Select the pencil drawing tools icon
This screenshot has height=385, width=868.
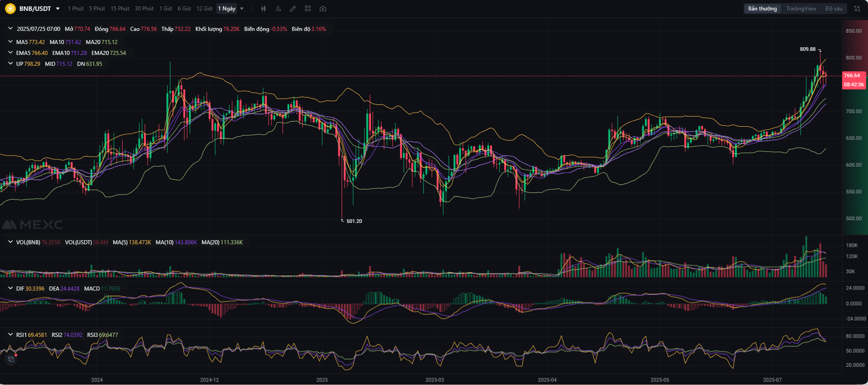(x=293, y=9)
